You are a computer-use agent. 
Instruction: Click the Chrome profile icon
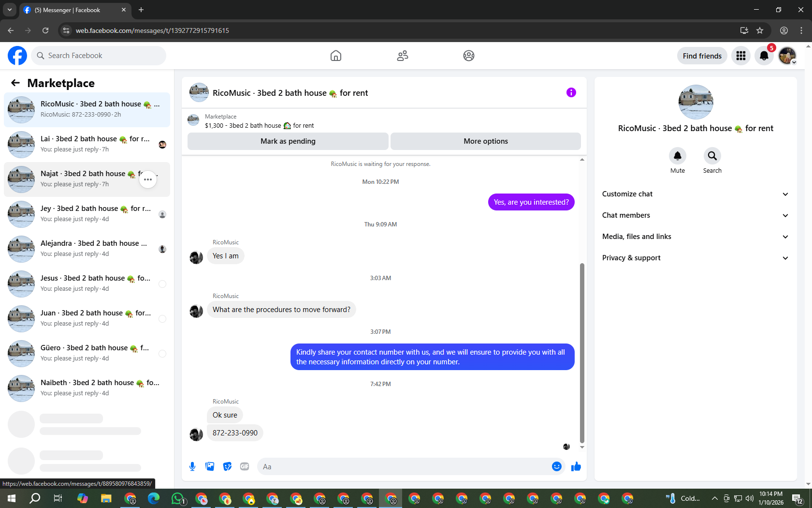(784, 30)
